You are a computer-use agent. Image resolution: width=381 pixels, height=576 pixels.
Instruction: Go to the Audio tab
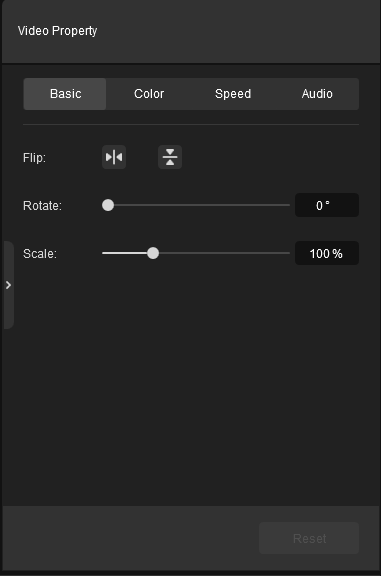point(317,94)
